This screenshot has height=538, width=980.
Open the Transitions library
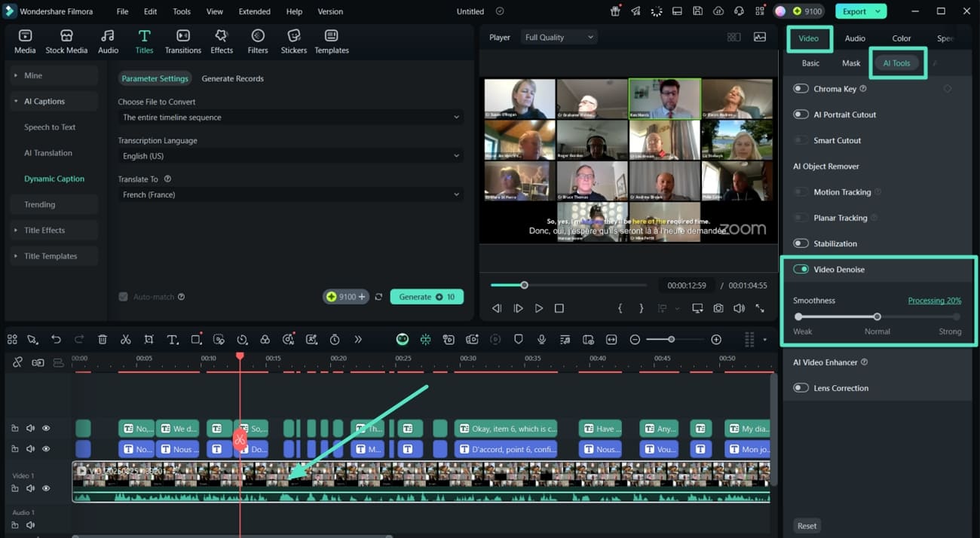(183, 41)
